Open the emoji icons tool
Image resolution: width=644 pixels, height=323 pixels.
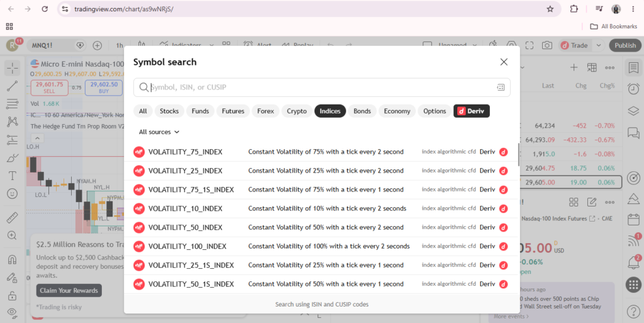[x=13, y=193]
